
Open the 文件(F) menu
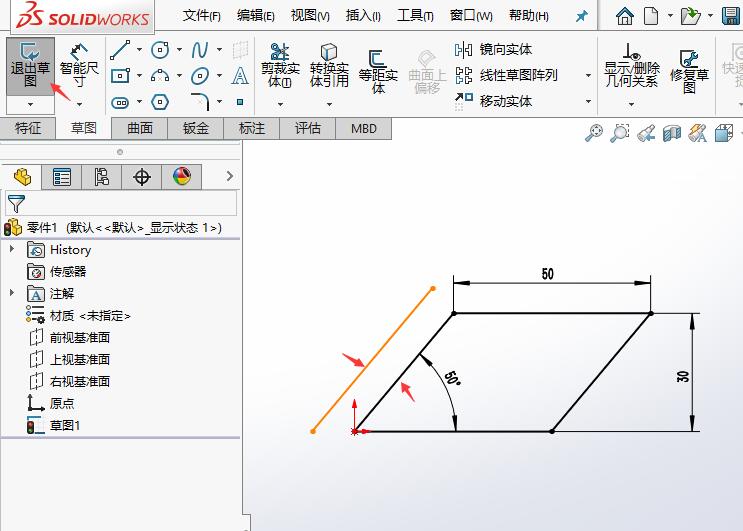[x=201, y=16]
